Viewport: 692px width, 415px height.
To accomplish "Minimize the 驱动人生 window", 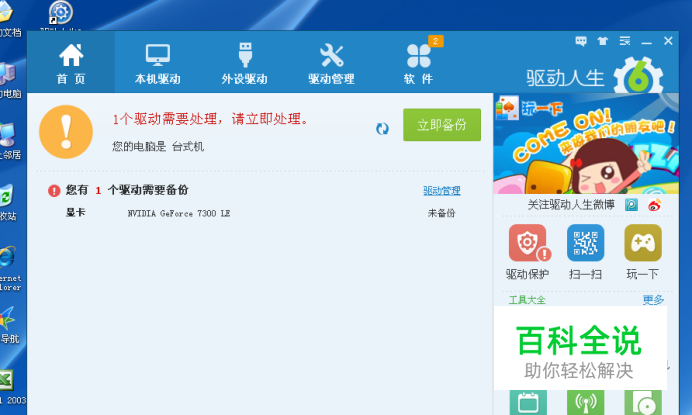I will coord(647,42).
